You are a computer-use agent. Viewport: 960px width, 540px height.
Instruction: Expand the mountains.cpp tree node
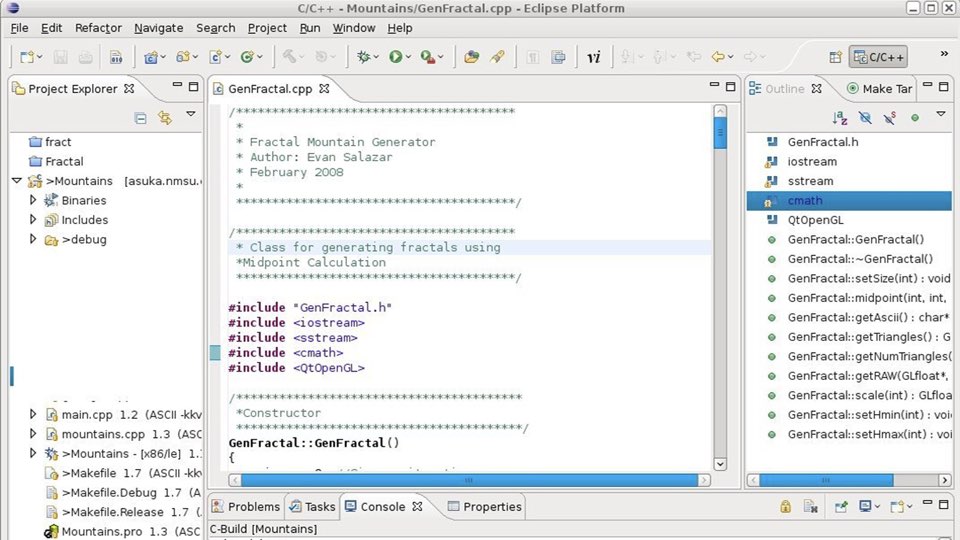(33, 433)
